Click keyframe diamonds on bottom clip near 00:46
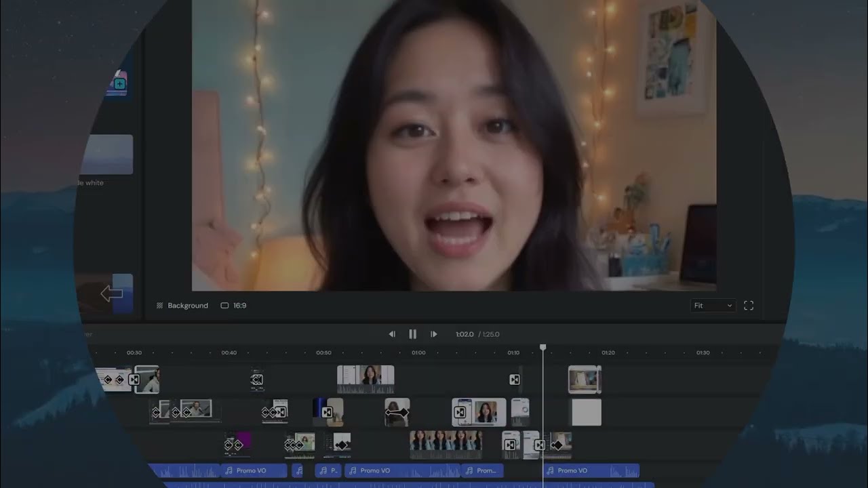868x488 pixels. pyautogui.click(x=294, y=445)
